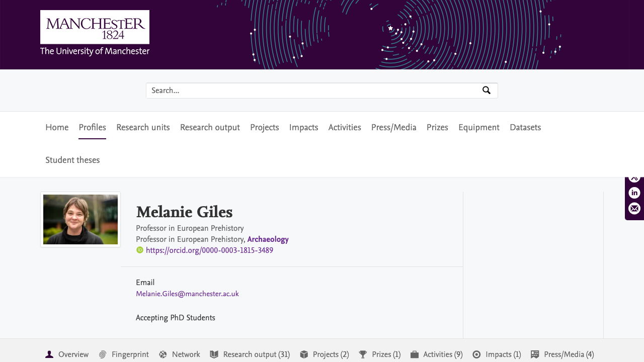Click the Archaeology department link
The height and width of the screenshot is (362, 644).
[268, 239]
